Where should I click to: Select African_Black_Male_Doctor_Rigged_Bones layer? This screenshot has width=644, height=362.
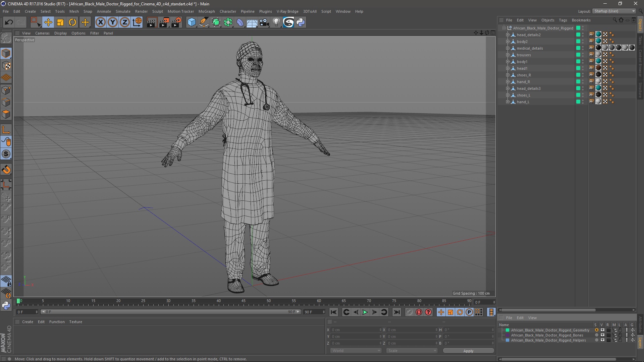(547, 335)
